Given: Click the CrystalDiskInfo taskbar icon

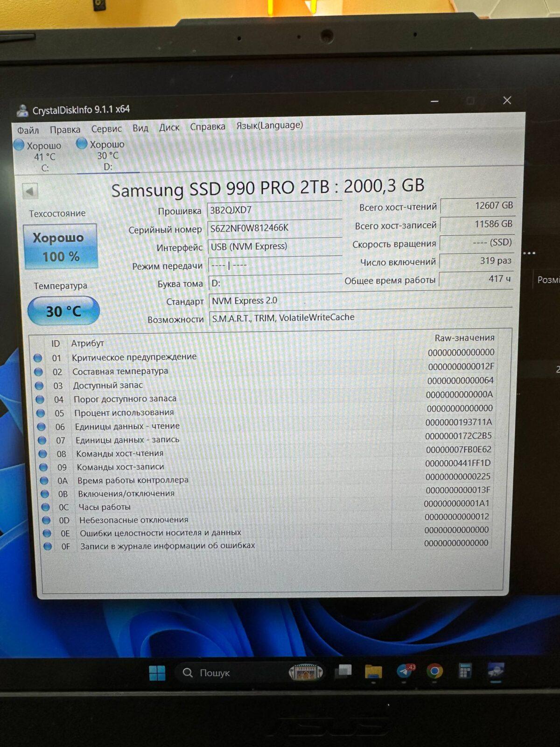Looking at the screenshot, I should [x=496, y=670].
